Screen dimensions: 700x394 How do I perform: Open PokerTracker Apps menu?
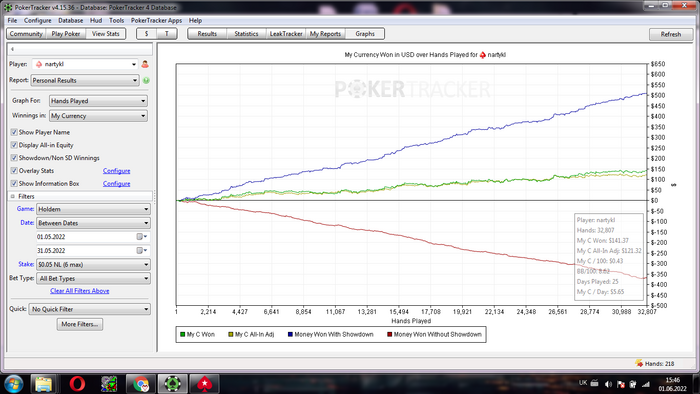(156, 21)
